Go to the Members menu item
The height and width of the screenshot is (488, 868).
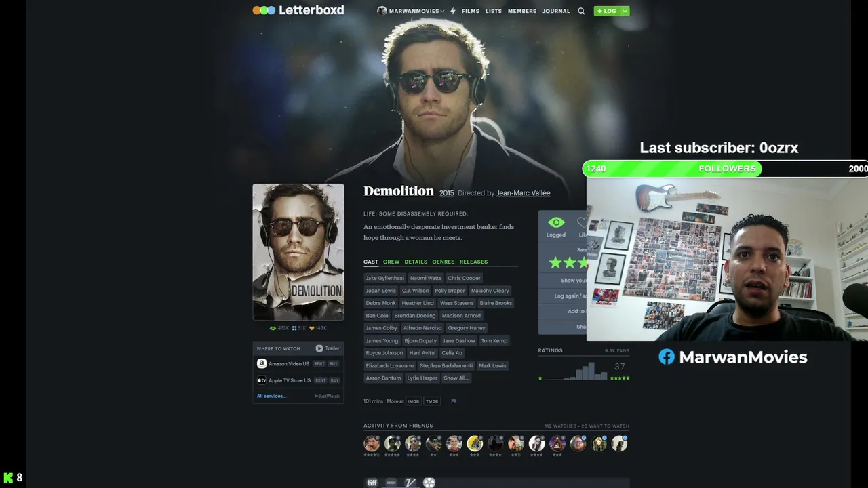[522, 11]
